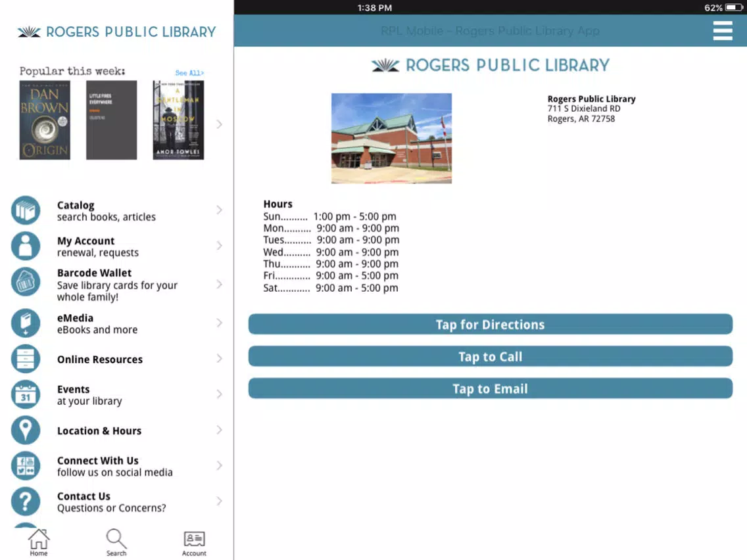
Task: Select the Catalog menu label
Action: click(76, 205)
